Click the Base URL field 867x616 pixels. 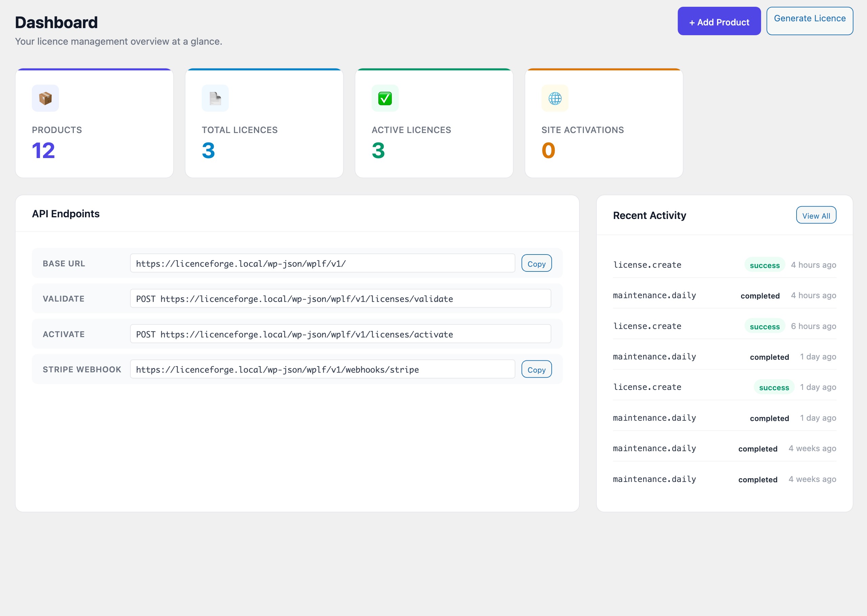tap(322, 263)
